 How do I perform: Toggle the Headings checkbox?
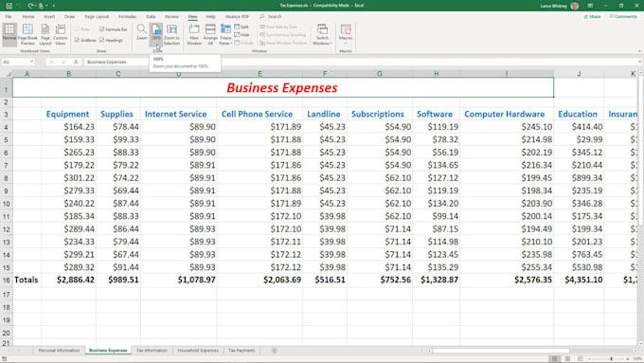[102, 40]
